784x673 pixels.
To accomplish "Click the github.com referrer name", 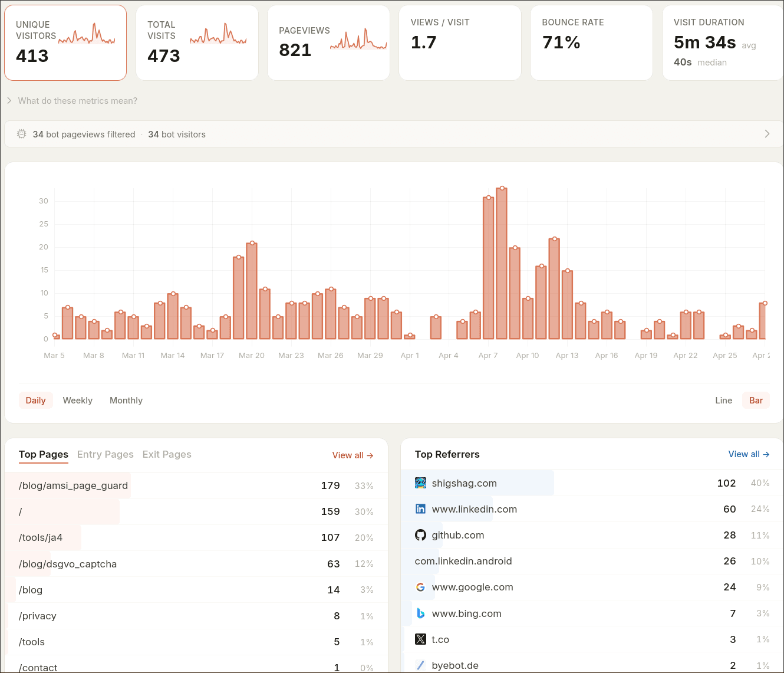I will pos(458,535).
